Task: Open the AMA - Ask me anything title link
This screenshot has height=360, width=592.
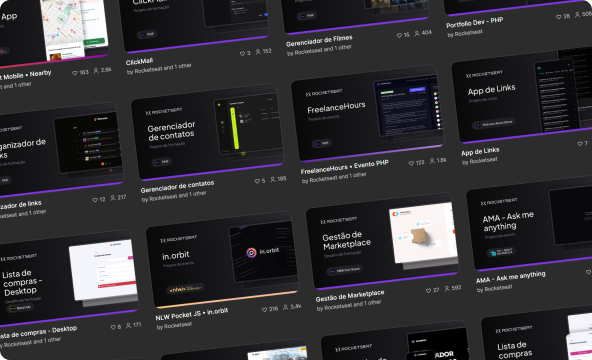Action: click(x=510, y=277)
